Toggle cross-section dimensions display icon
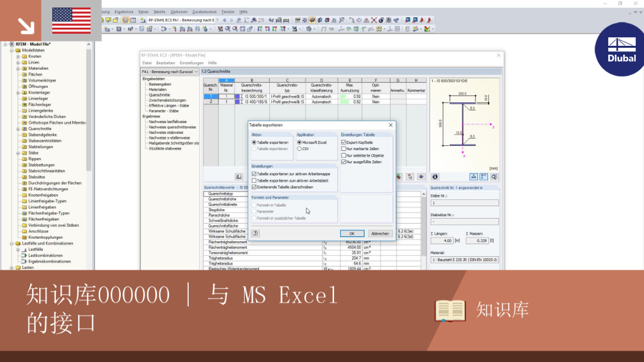The image size is (644, 362). pos(474,177)
